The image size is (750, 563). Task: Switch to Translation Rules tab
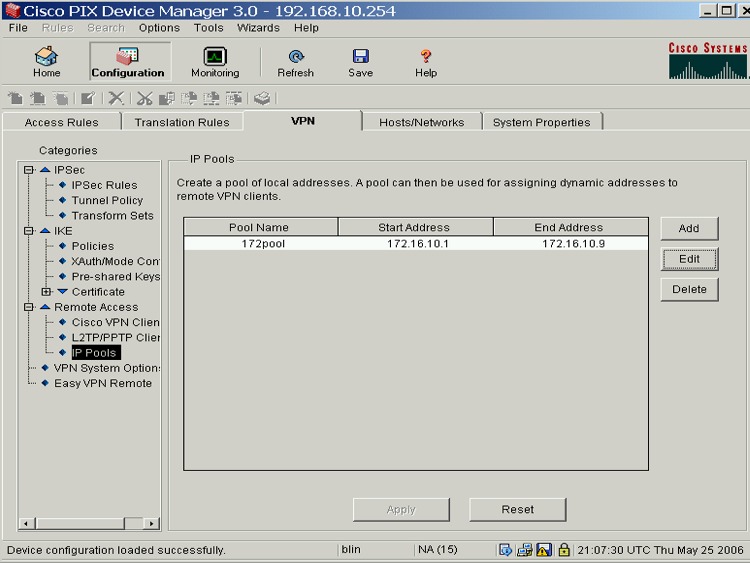click(x=182, y=122)
